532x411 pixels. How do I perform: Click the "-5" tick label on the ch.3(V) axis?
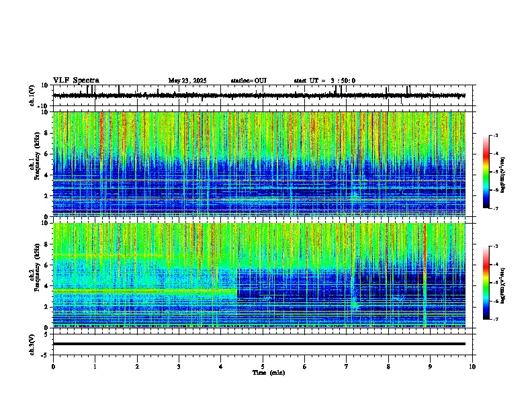pos(45,355)
